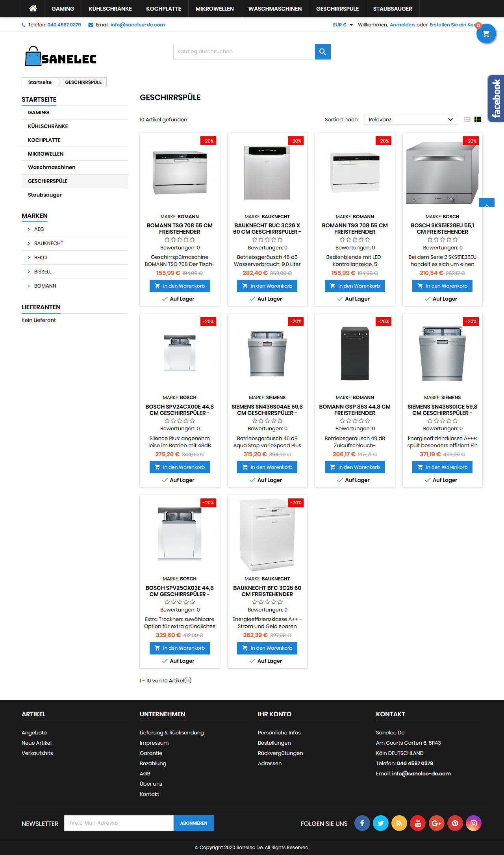Image resolution: width=504 pixels, height=855 pixels.
Task: Open STAUBSAUGER in the top menu
Action: (x=393, y=9)
